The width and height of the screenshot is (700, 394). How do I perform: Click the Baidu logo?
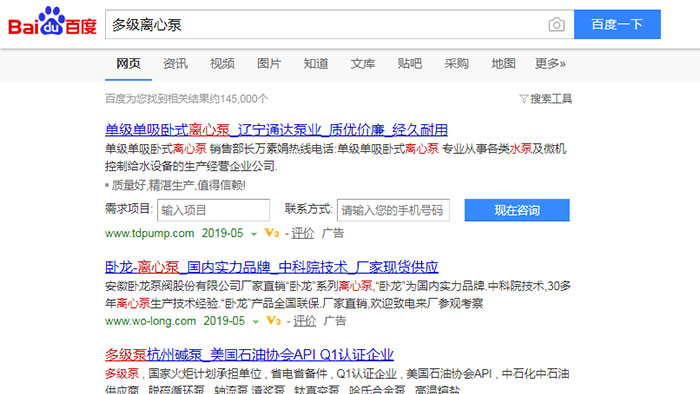pos(52,21)
